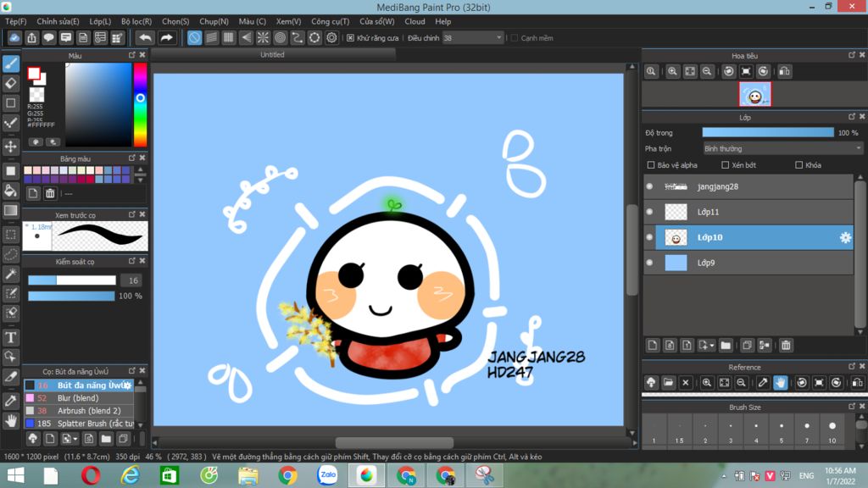Uncheck Khử răng cưa anti-aliasing option
The width and height of the screenshot is (868, 488).
click(350, 38)
